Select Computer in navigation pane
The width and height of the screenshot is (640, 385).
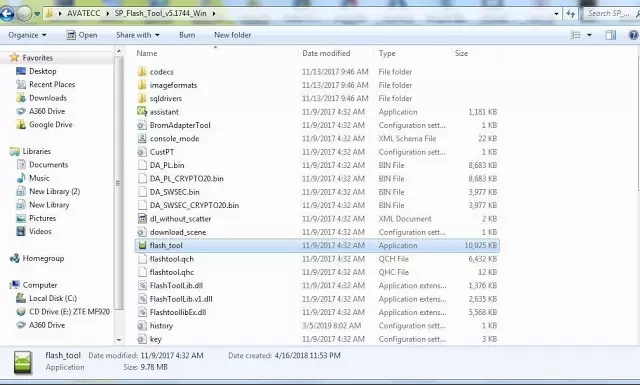(40, 285)
